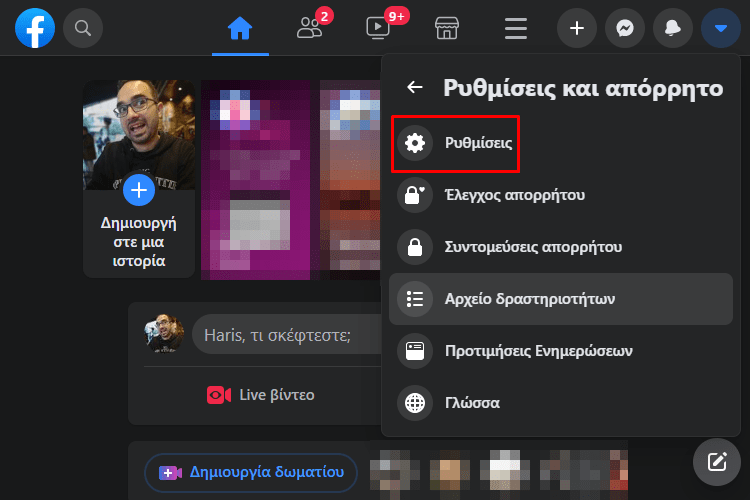This screenshot has height=500, width=750.
Task: Choose Γλώσσα from the menu
Action: point(472,403)
